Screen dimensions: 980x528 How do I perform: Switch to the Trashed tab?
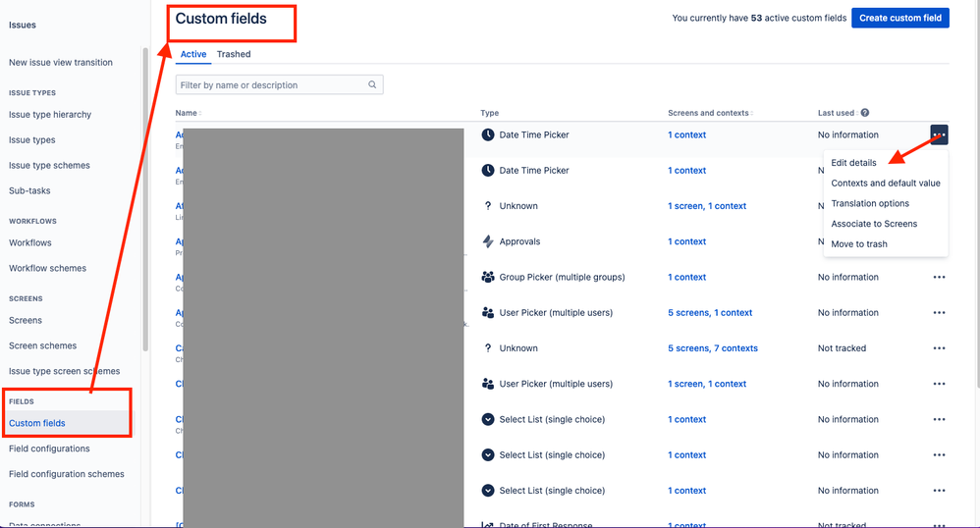click(x=234, y=54)
